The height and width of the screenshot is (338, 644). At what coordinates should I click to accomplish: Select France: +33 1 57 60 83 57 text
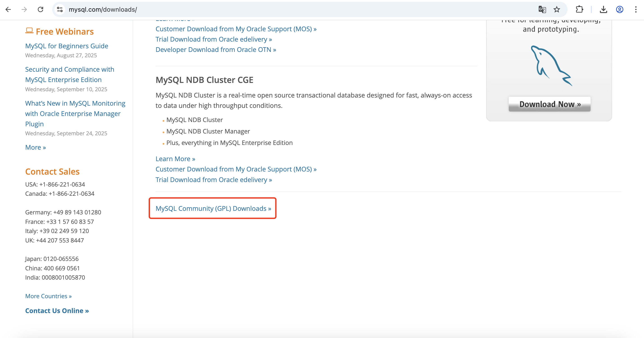point(60,222)
